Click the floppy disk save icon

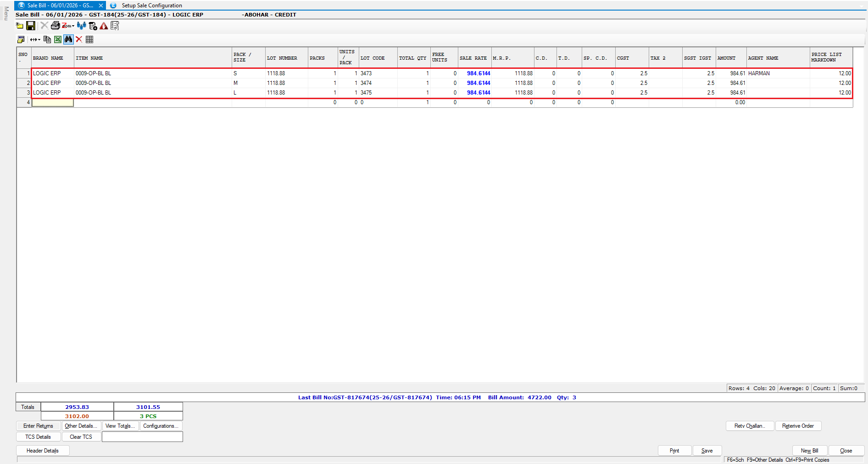[31, 26]
